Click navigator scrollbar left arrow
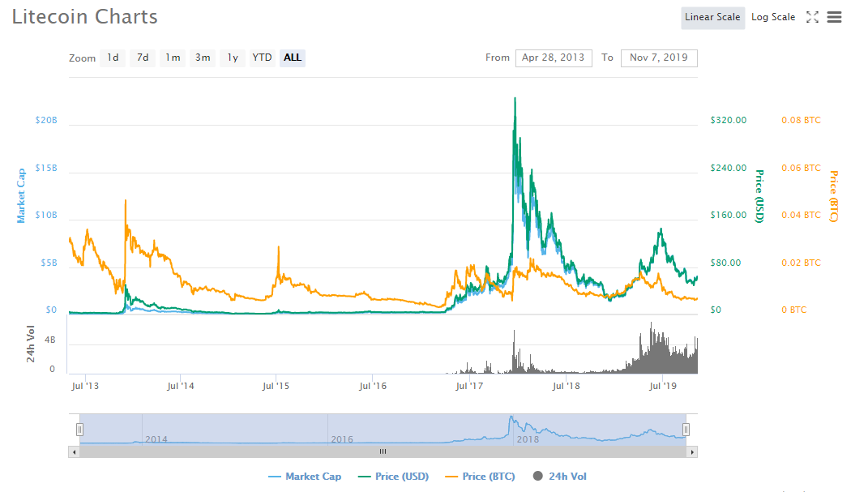The height and width of the screenshot is (492, 868). [x=75, y=452]
